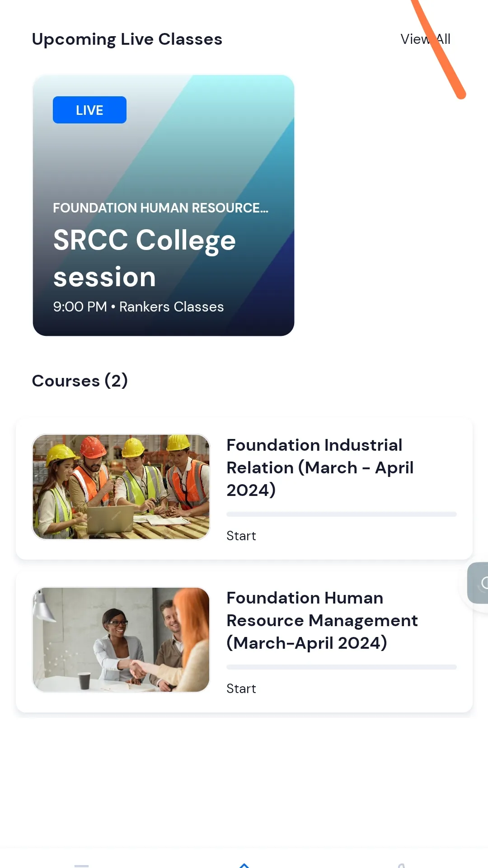The width and height of the screenshot is (488, 868).
Task: Click the blue LIVE badge
Action: (x=89, y=110)
